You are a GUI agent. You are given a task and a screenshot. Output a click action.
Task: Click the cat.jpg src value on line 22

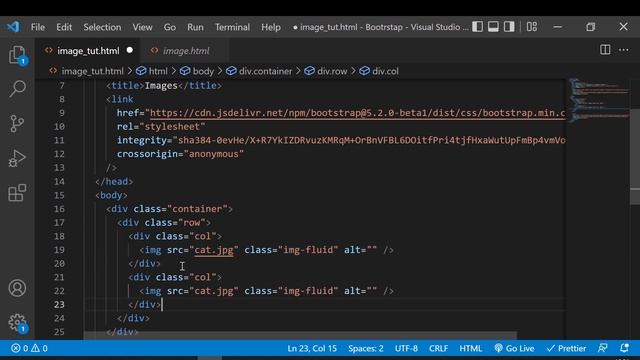point(213,291)
